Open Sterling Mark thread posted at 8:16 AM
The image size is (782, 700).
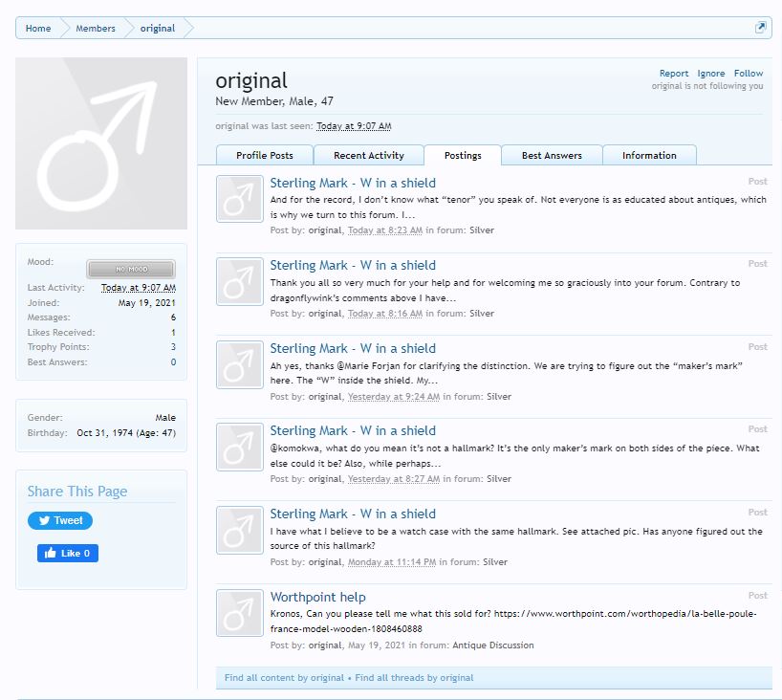click(353, 266)
